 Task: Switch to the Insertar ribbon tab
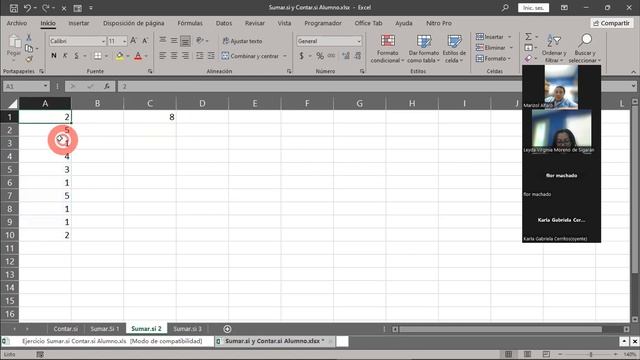(79, 23)
